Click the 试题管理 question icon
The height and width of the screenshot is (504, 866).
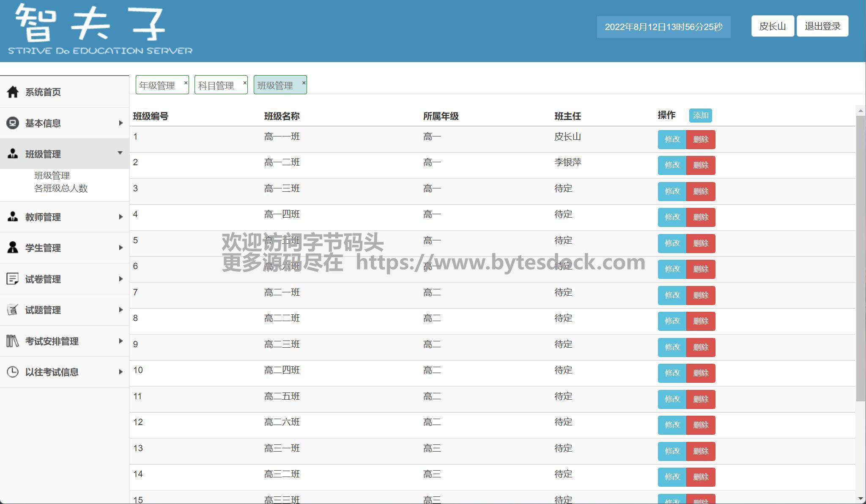pos(13,310)
